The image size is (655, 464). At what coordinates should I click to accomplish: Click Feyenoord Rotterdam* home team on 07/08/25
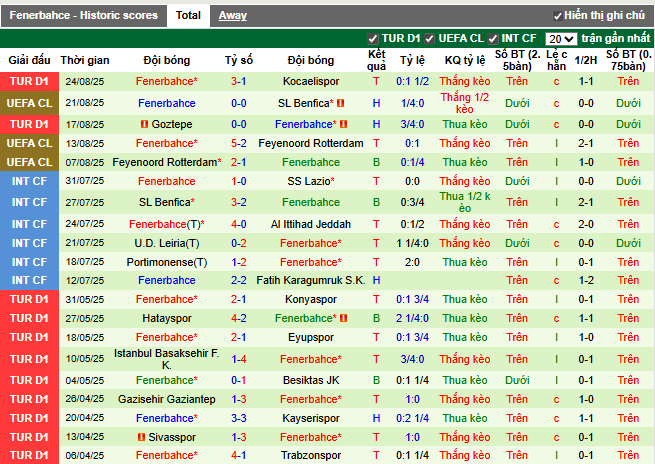(x=167, y=162)
